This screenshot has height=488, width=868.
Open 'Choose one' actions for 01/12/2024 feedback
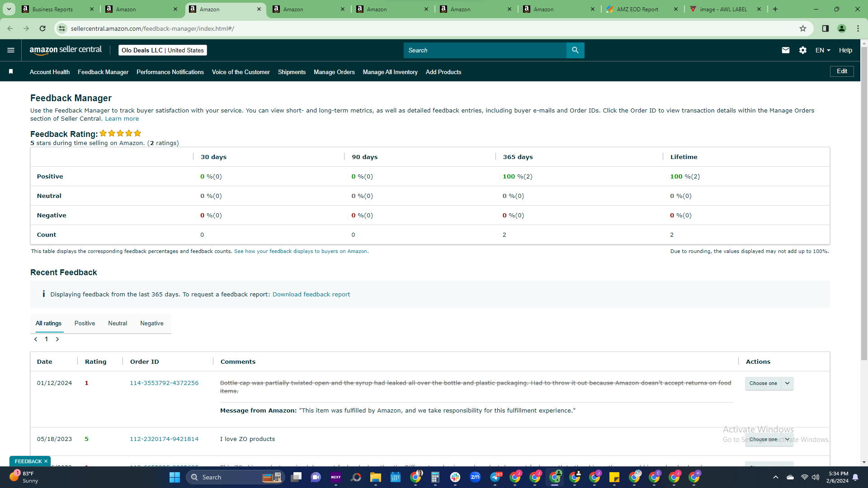point(769,383)
